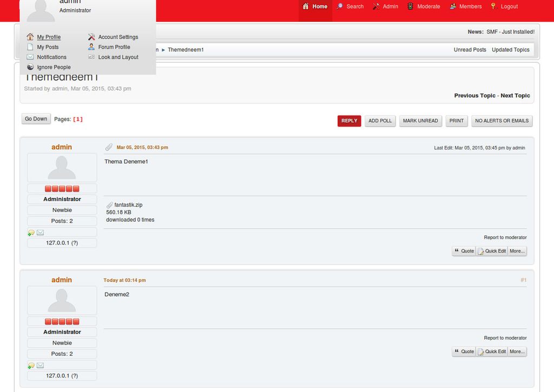This screenshot has width=554, height=392.
Task: Click the Search magnifier icon in navbar
Action: coord(340,6)
